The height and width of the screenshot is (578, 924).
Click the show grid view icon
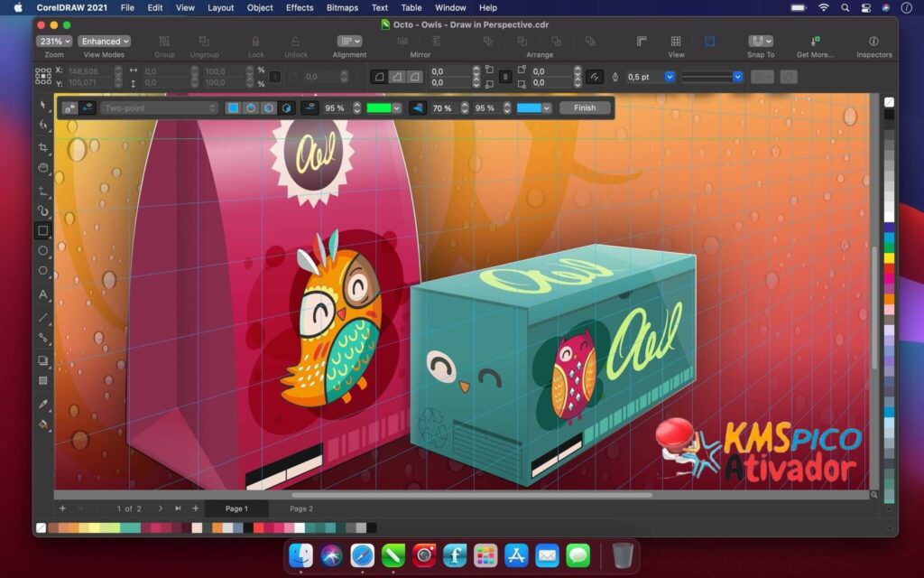pyautogui.click(x=676, y=41)
